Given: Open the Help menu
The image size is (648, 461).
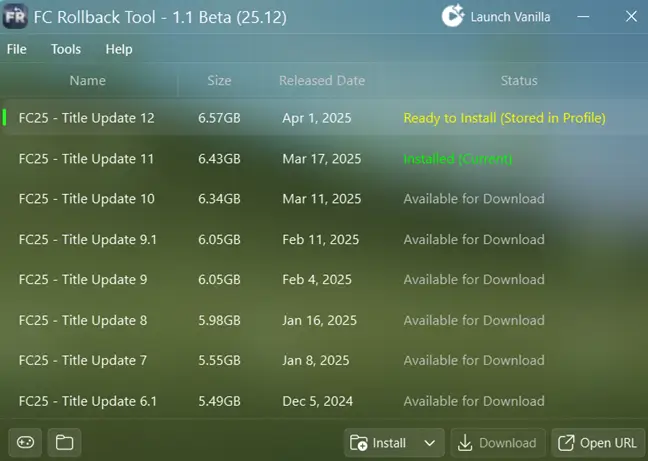Looking at the screenshot, I should tap(119, 49).
